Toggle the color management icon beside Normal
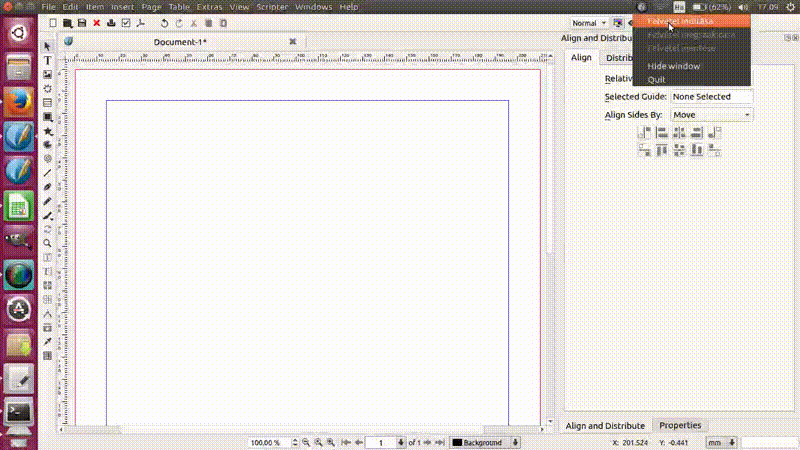 619,22
